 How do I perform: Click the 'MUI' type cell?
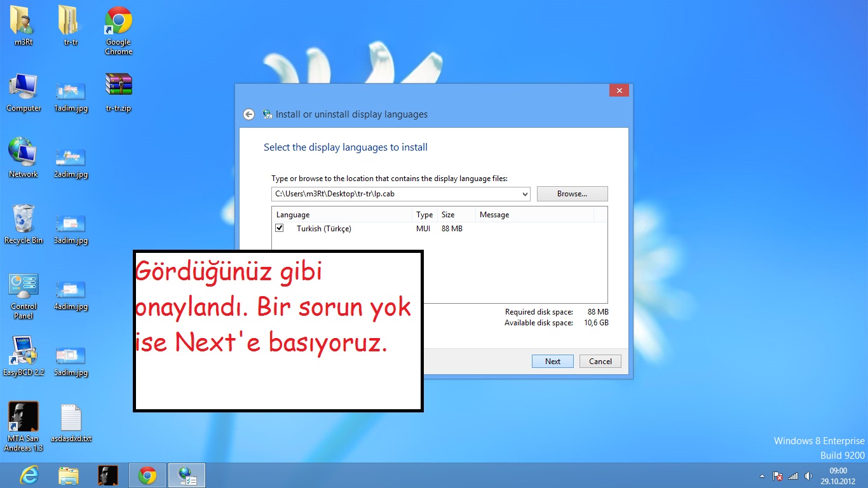pos(423,229)
